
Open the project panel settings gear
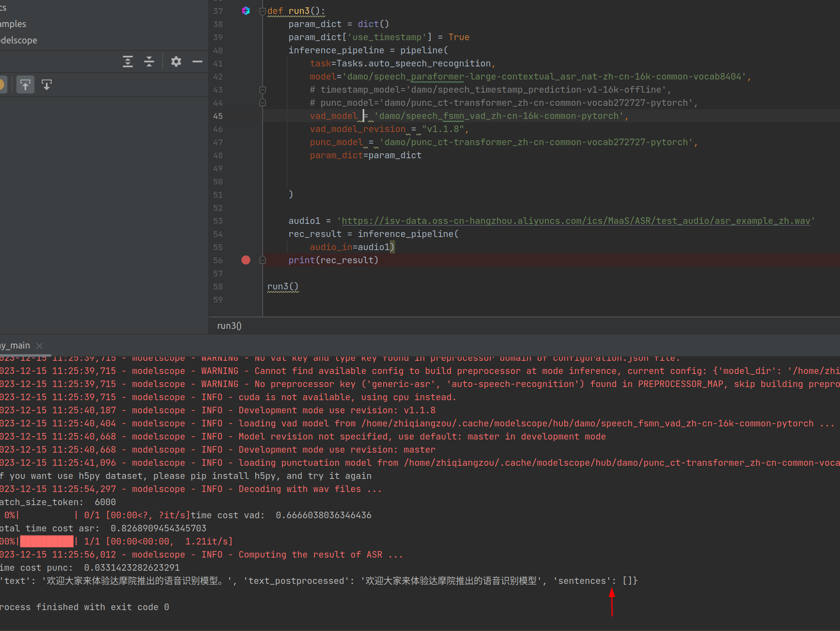[x=176, y=62]
